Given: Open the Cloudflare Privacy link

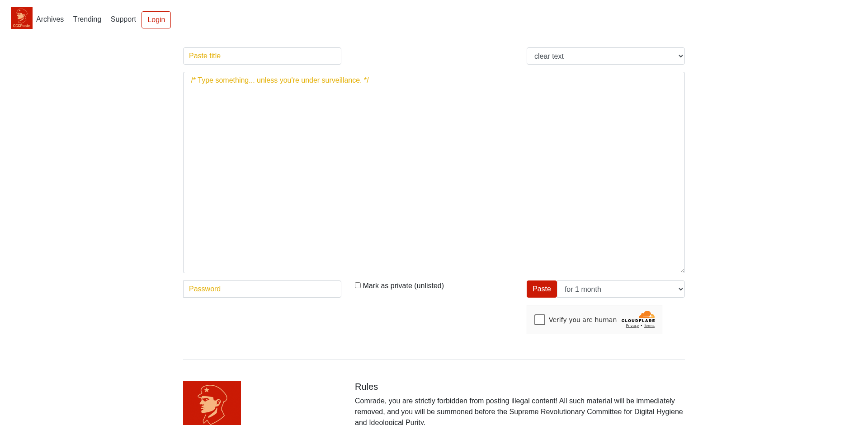Looking at the screenshot, I should coord(632,326).
